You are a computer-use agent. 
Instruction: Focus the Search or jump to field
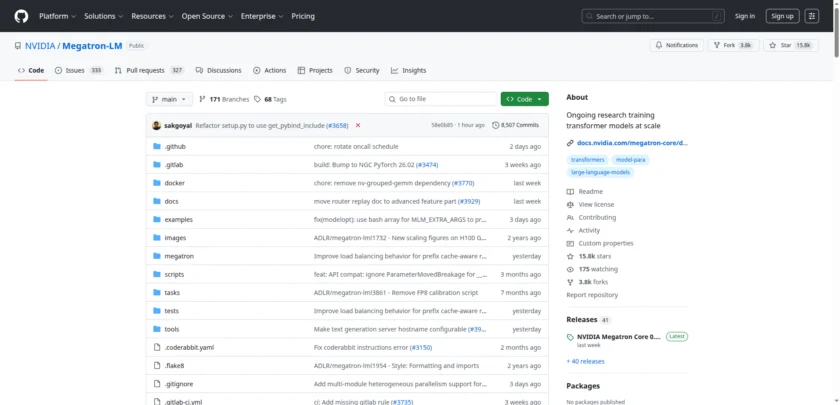pyautogui.click(x=652, y=16)
